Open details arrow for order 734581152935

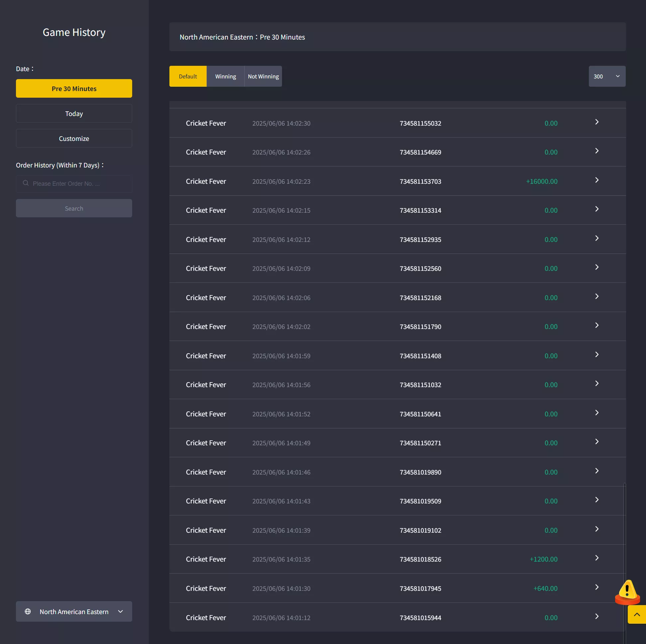tap(597, 238)
